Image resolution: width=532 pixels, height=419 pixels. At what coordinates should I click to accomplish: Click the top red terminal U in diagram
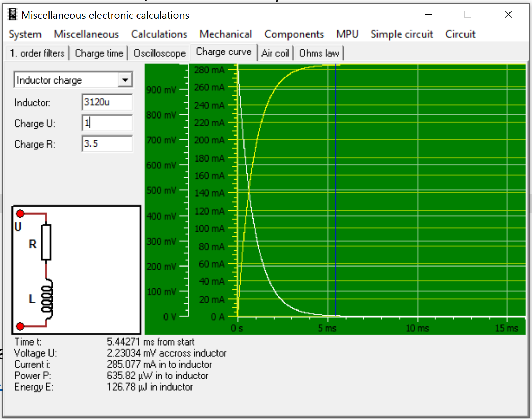tap(20, 213)
